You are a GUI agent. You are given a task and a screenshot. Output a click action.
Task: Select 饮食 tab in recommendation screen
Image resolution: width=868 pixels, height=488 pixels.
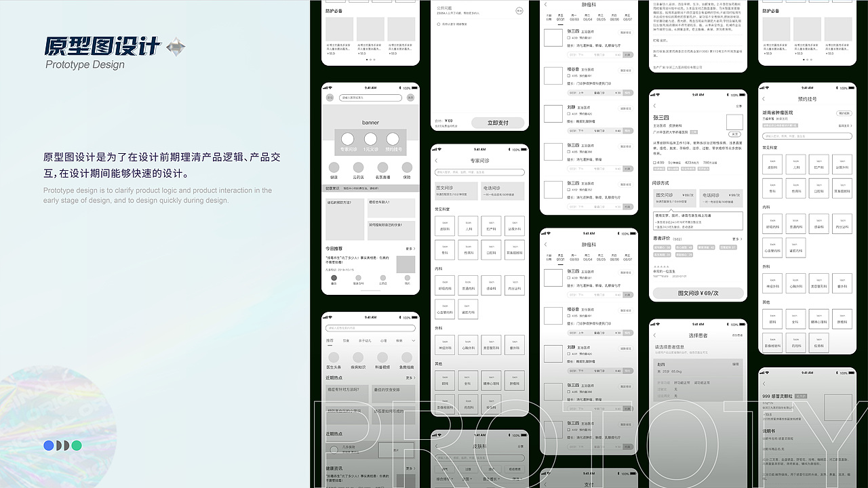346,341
